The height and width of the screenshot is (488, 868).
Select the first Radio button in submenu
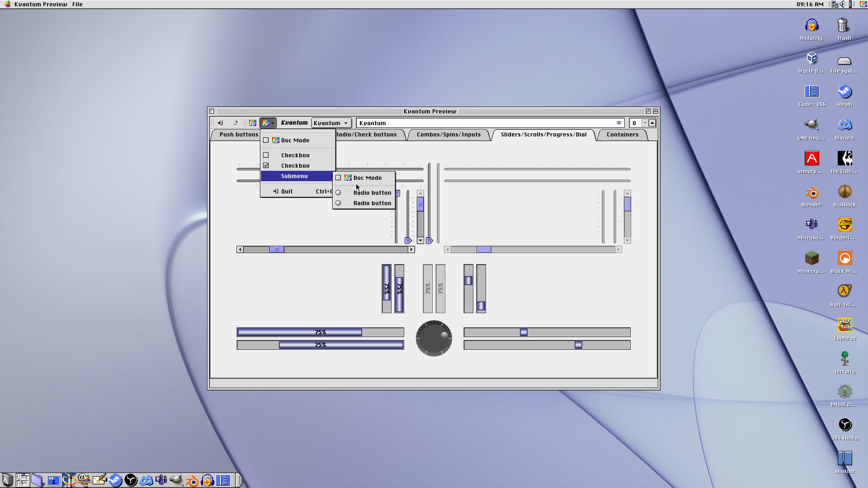tap(364, 192)
